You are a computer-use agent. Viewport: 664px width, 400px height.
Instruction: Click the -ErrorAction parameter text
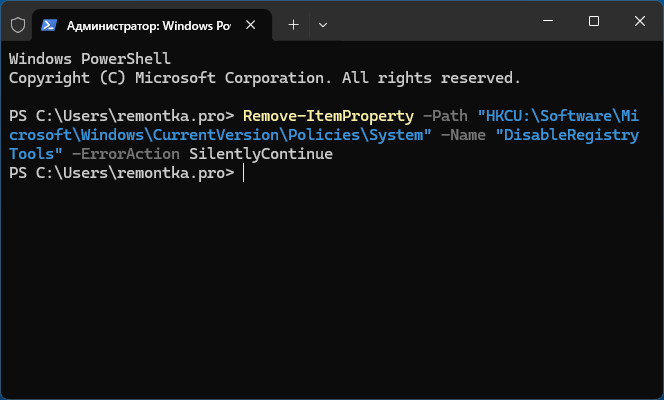126,154
